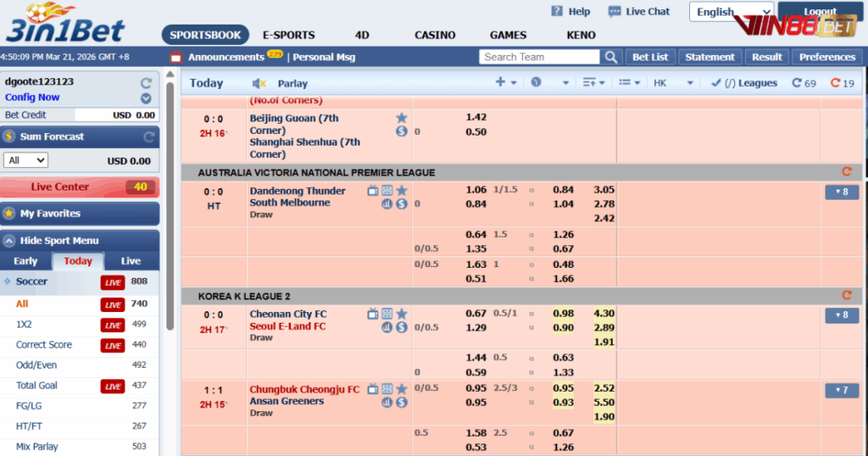Click the orange live refresh timer 19

(842, 83)
